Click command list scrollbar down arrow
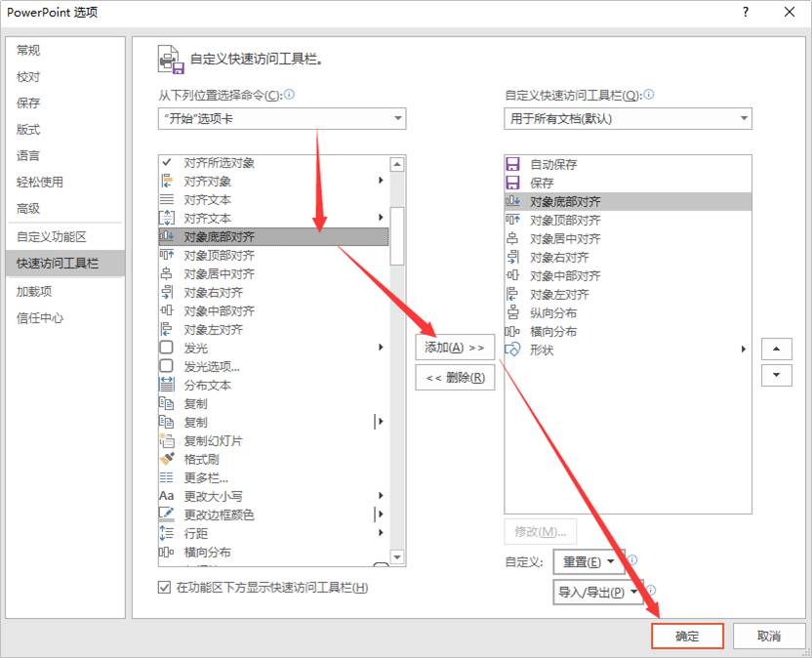Image resolution: width=812 pixels, height=658 pixels. 397,557
